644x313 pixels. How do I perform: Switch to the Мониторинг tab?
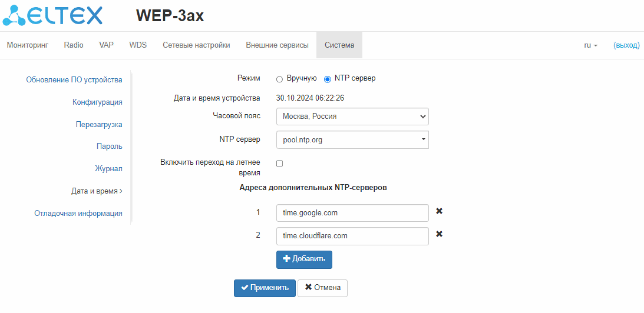[x=27, y=45]
